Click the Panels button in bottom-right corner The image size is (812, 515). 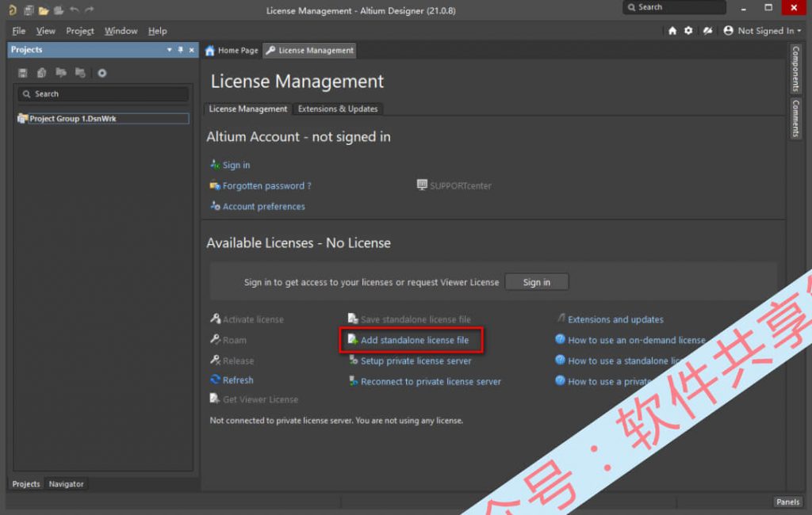click(x=787, y=502)
